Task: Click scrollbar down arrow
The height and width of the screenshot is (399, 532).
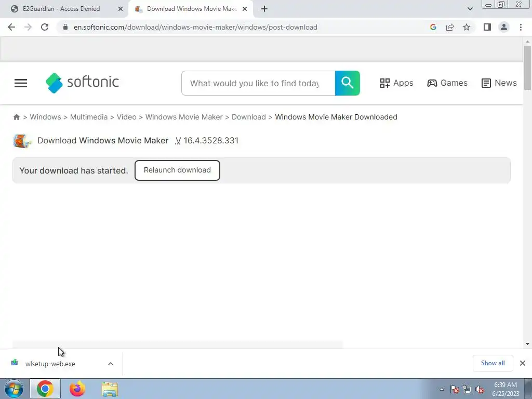Action: [527, 344]
